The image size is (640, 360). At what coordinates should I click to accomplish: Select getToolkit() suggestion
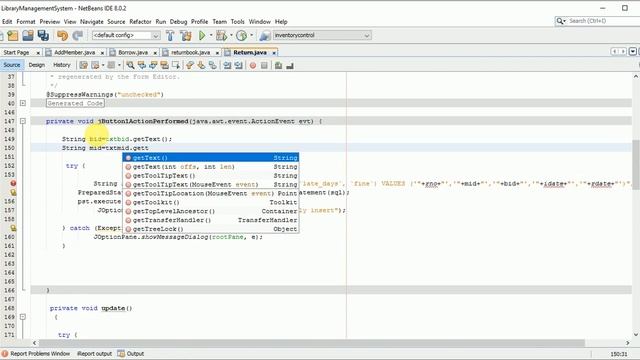211,202
